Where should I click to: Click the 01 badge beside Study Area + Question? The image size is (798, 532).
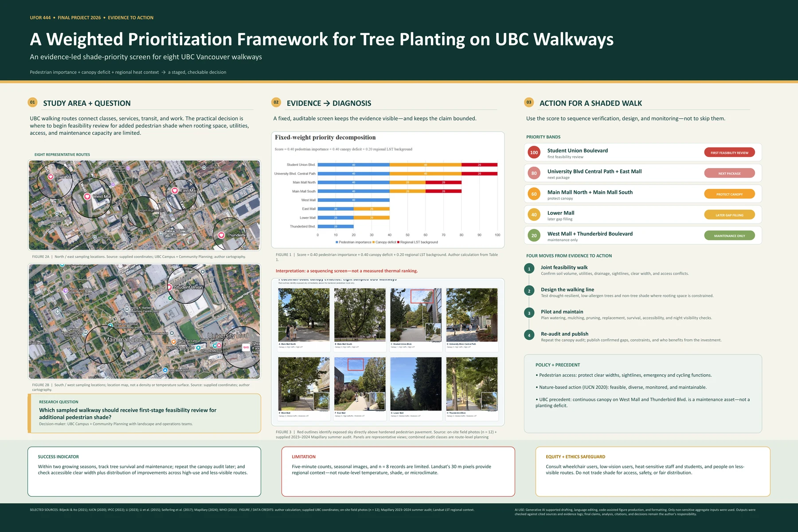click(x=32, y=102)
